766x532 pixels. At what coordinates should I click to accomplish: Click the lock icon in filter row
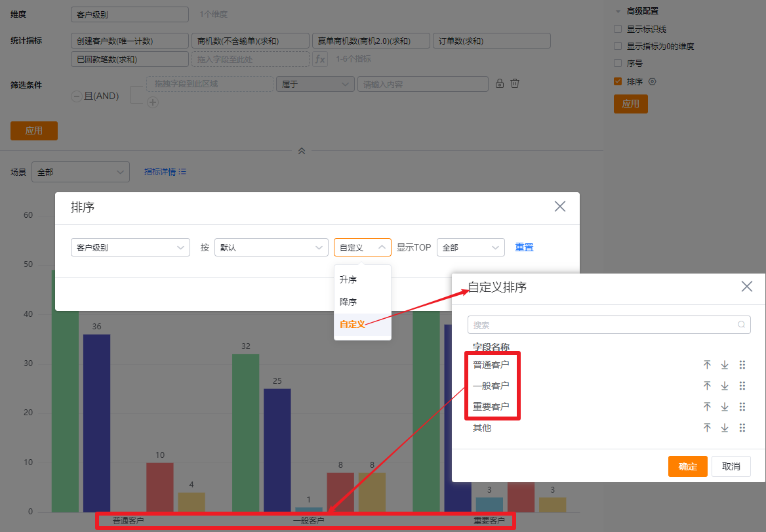pyautogui.click(x=499, y=83)
